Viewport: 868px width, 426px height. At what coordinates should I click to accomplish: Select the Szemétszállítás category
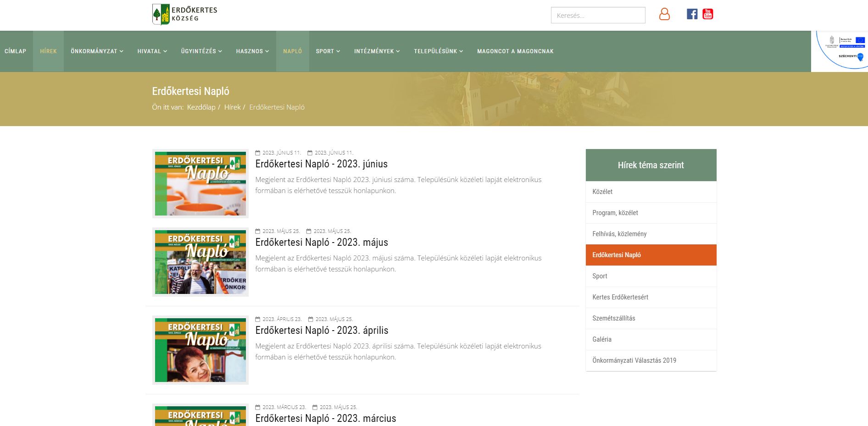coord(651,318)
